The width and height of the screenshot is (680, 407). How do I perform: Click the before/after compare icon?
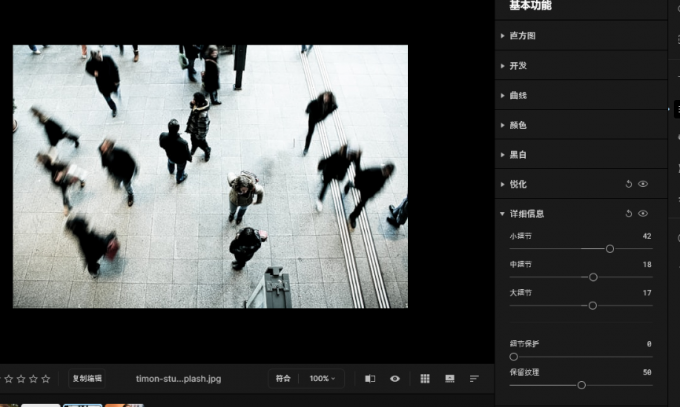370,379
